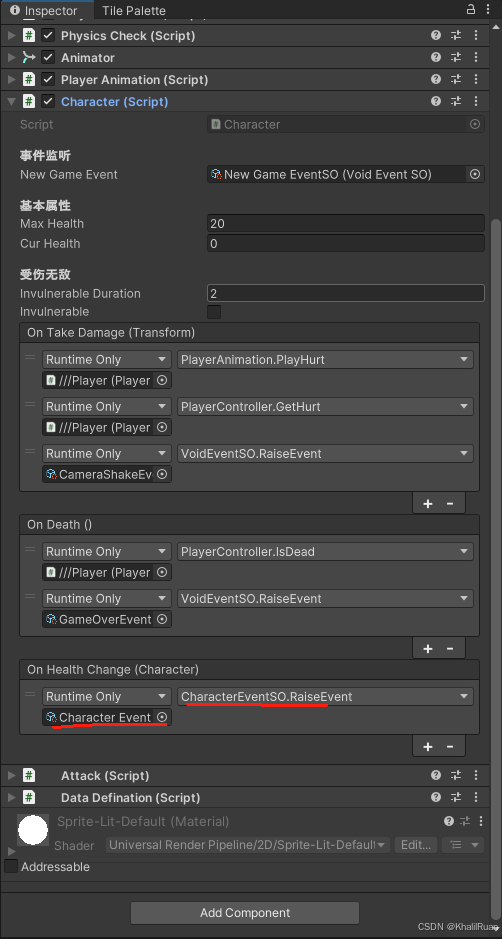The height and width of the screenshot is (939, 502).
Task: Open help for Attack script
Action: point(436,776)
